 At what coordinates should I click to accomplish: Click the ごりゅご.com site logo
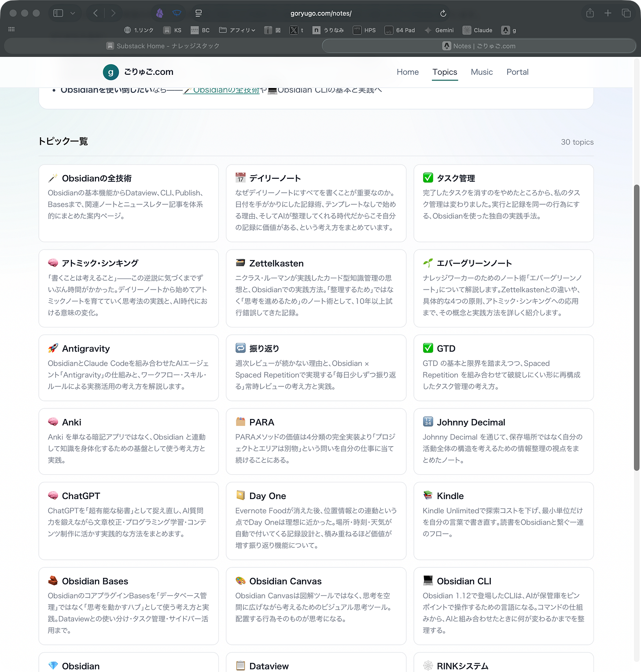[x=138, y=72]
